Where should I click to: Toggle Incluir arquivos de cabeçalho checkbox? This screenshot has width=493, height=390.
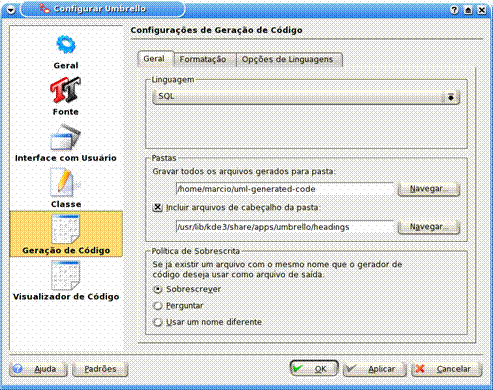coord(157,208)
